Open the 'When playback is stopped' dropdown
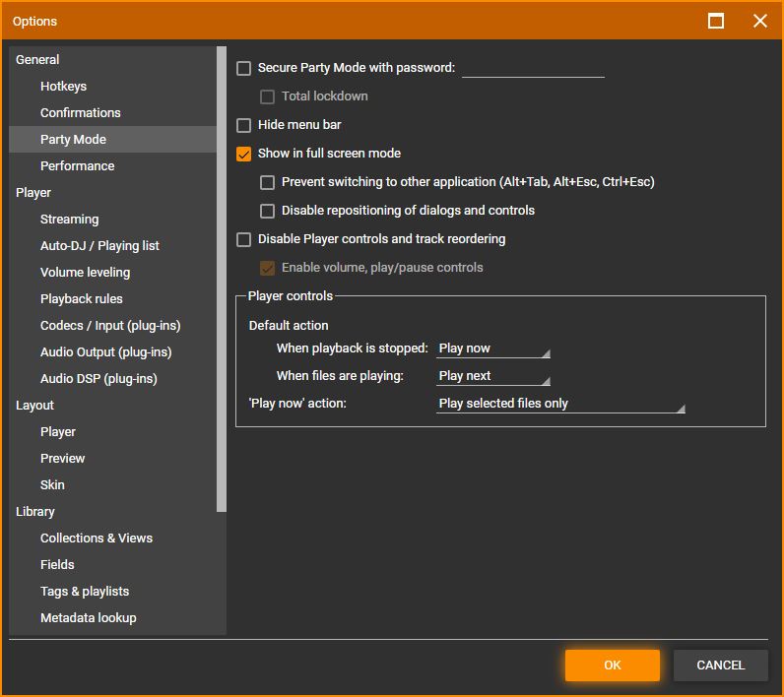This screenshot has width=784, height=697. pyautogui.click(x=493, y=348)
